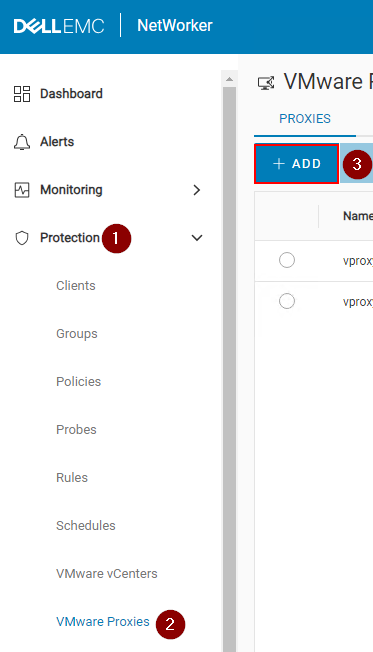Click the sidebar vertical scrollbar track
Viewport: 373px width, 652px height.
coord(229,369)
